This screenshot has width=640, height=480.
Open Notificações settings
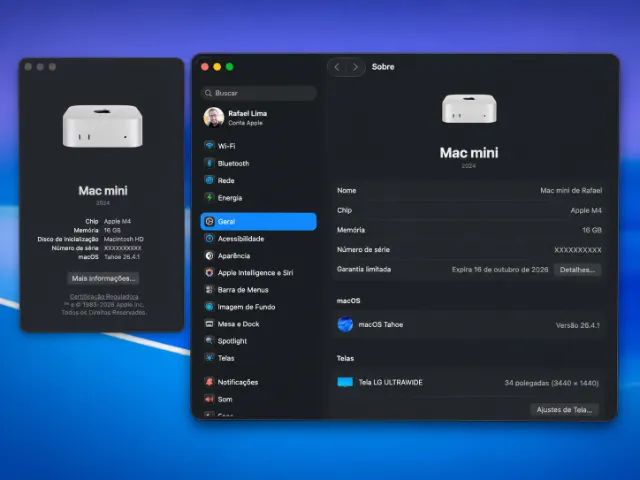tap(259, 382)
